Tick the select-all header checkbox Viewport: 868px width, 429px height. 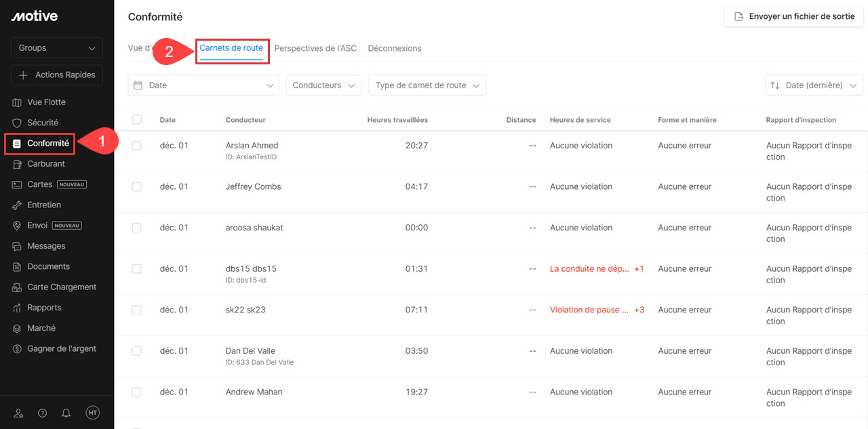(137, 119)
